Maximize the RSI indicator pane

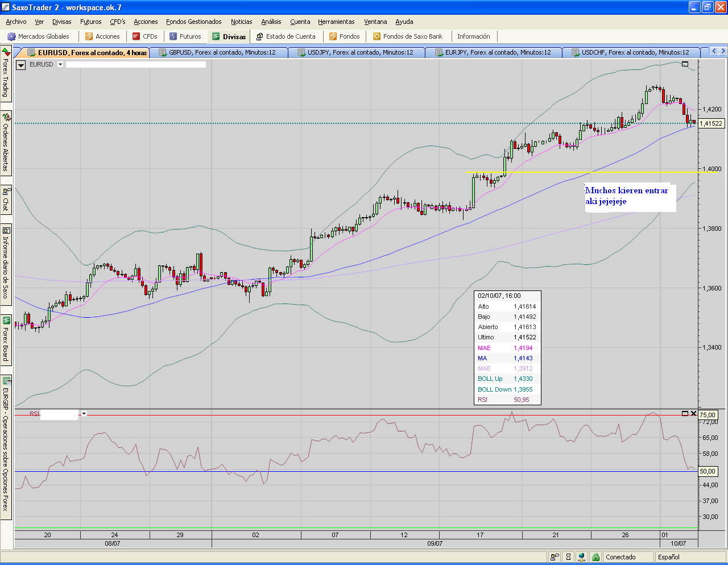point(685,413)
